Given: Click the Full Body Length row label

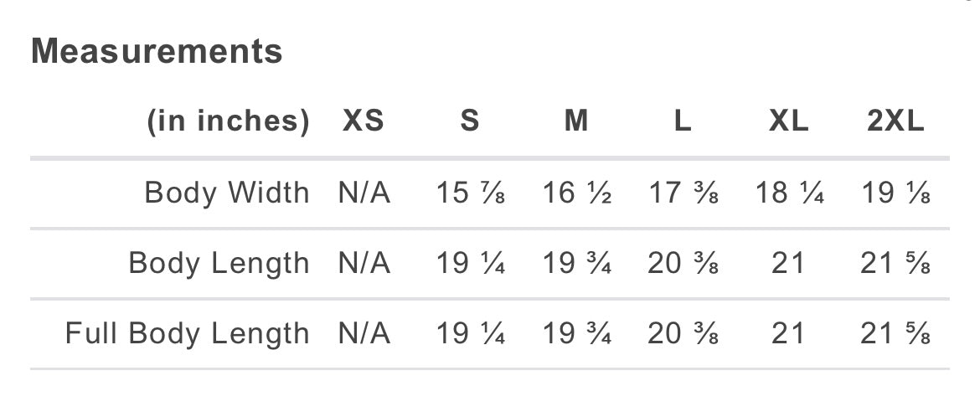Looking at the screenshot, I should pos(188,333).
